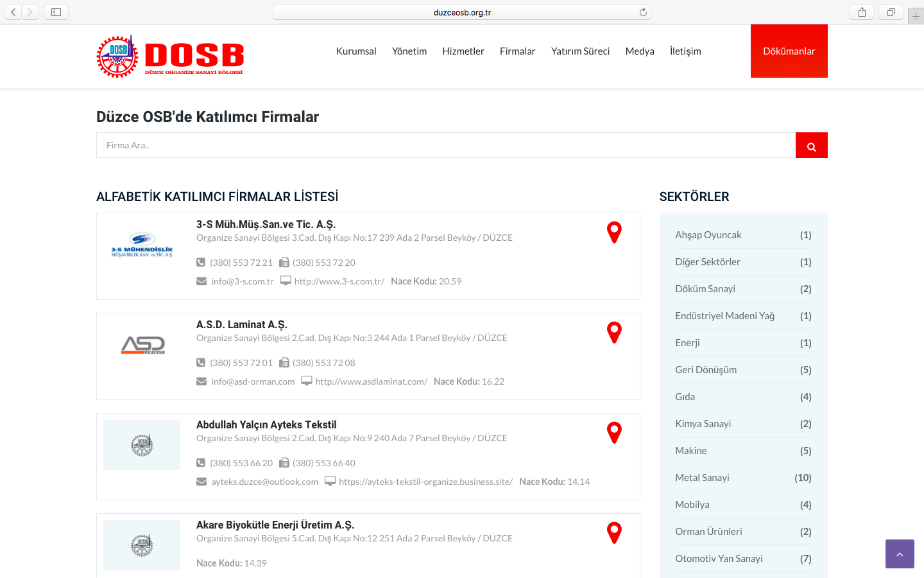924x578 pixels.
Task: Click the scroll-to-top arrow button
Action: click(900, 554)
